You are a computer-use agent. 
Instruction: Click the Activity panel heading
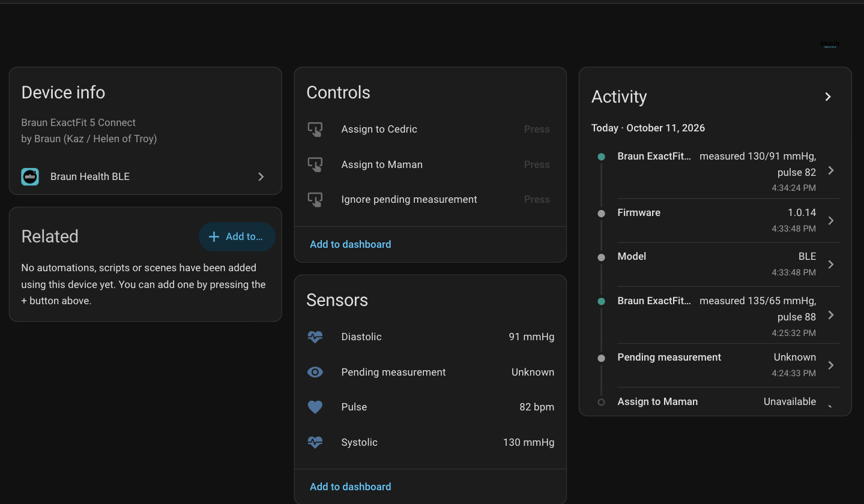(619, 97)
